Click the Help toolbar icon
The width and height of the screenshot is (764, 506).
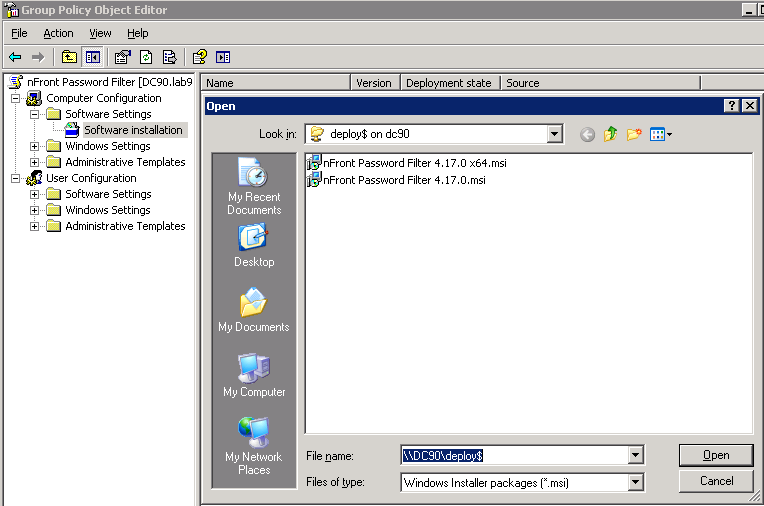coord(200,58)
